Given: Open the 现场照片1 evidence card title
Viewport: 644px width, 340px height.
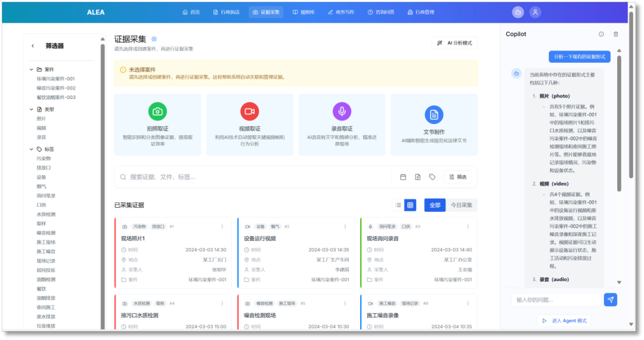Looking at the screenshot, I should pos(132,239).
